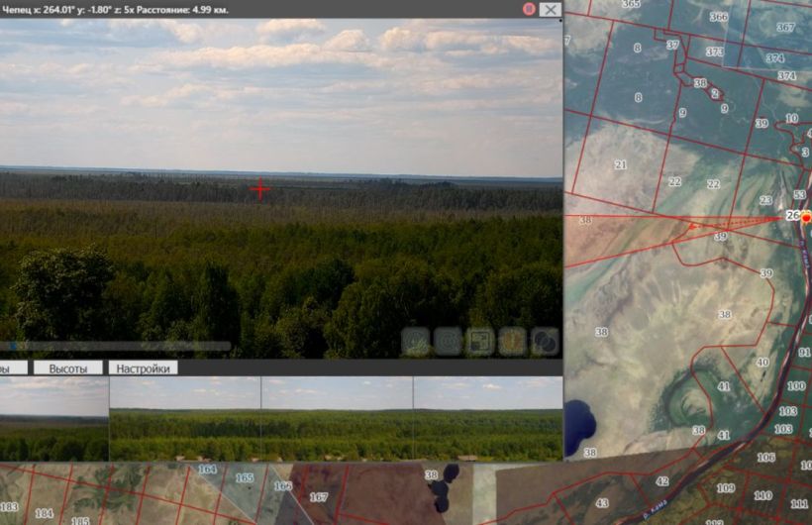Click forest block label '373' on the map
Viewport: 812px width, 525px height.
(715, 52)
